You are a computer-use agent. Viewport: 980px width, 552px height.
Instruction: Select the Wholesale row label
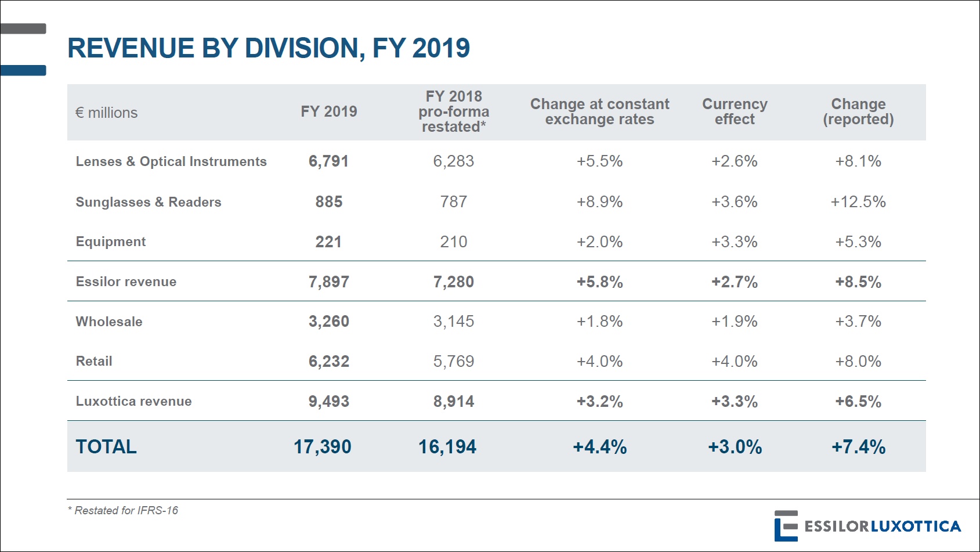click(109, 322)
